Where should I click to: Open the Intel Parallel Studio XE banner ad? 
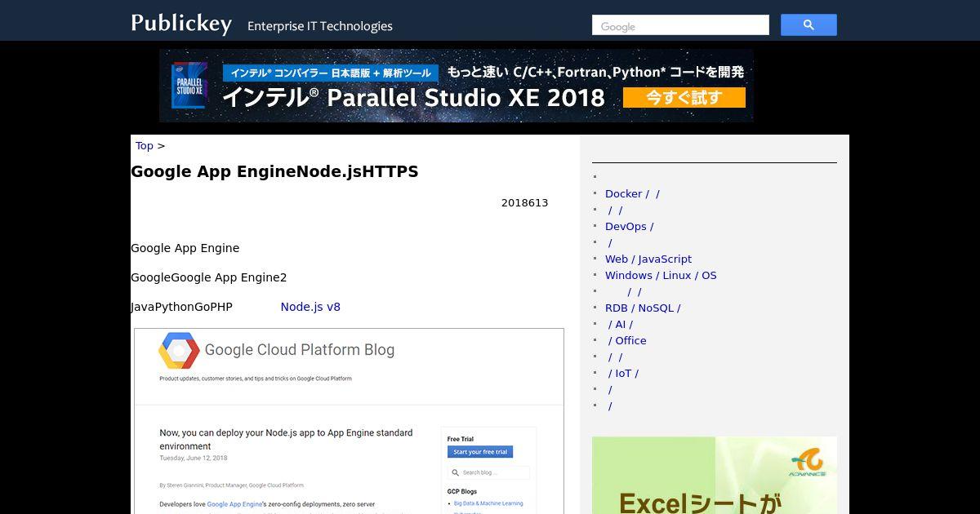(457, 86)
